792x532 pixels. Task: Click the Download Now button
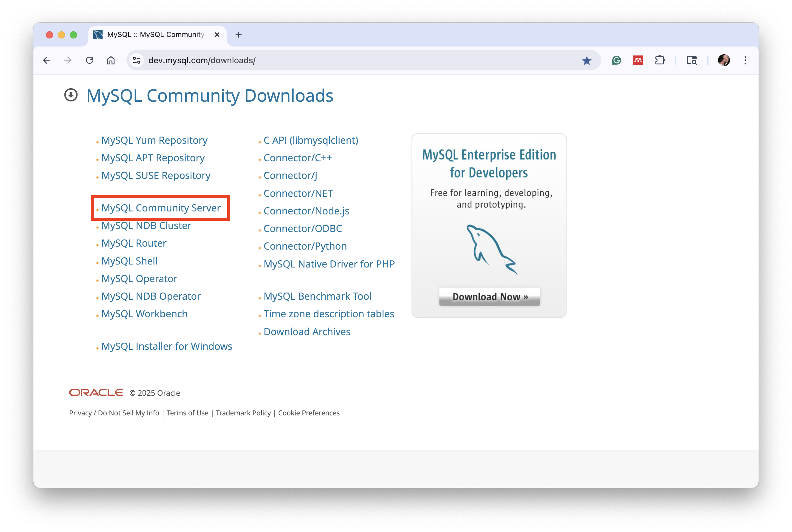point(489,296)
